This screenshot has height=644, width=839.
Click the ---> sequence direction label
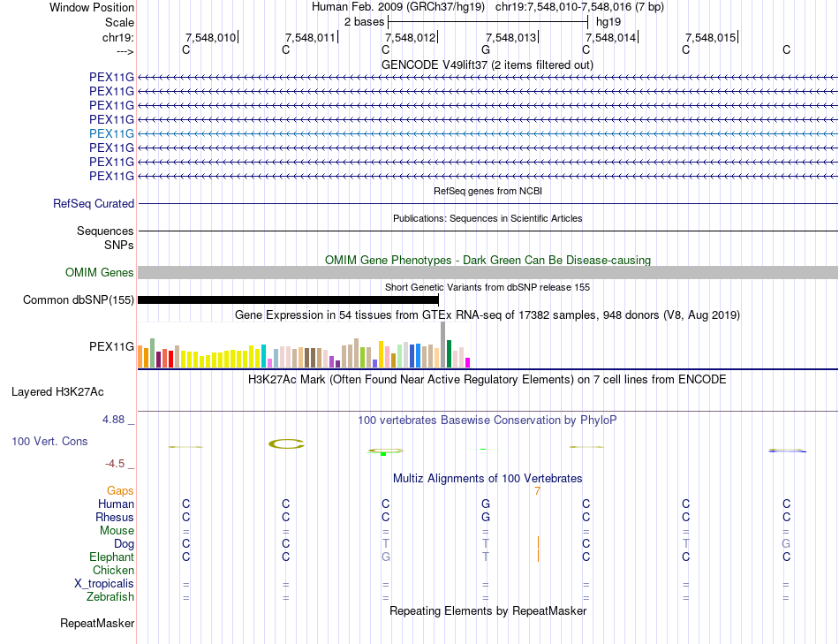click(125, 51)
